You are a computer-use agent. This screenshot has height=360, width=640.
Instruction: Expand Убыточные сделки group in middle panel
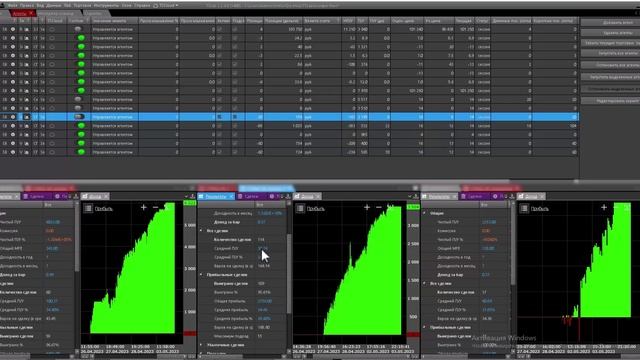pyautogui.click(x=201, y=345)
